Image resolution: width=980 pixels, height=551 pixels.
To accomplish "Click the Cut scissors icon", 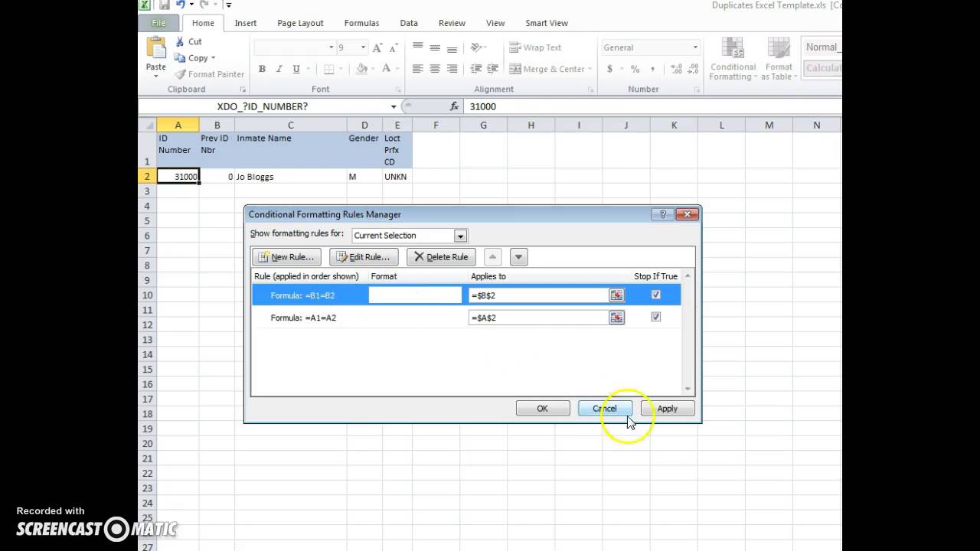I will pos(180,41).
